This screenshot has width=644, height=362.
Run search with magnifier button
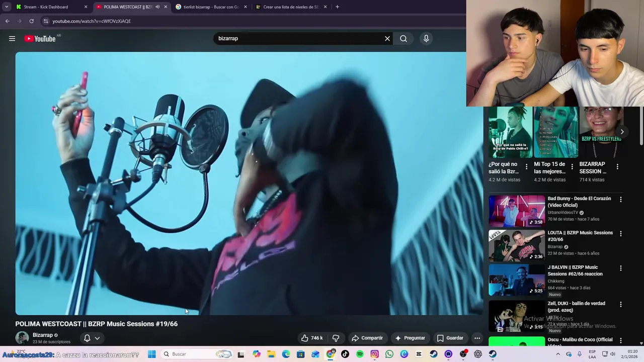click(404, 39)
